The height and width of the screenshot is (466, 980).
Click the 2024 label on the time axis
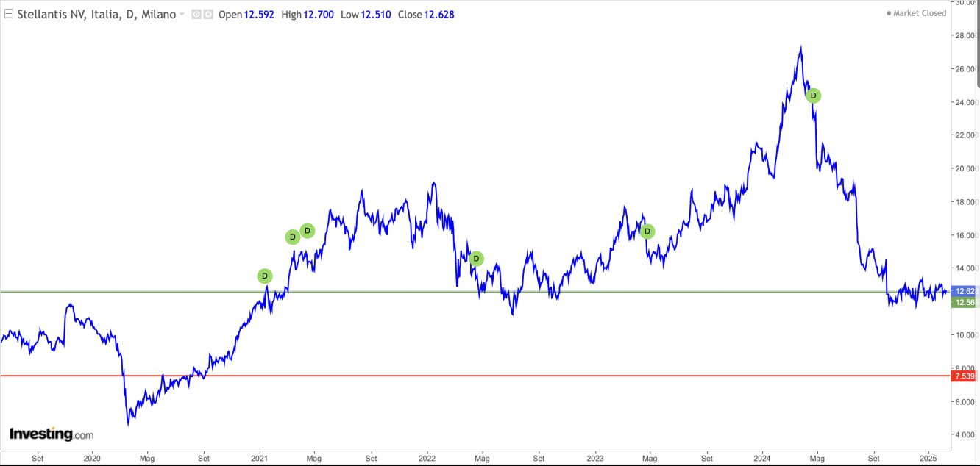[x=761, y=457]
